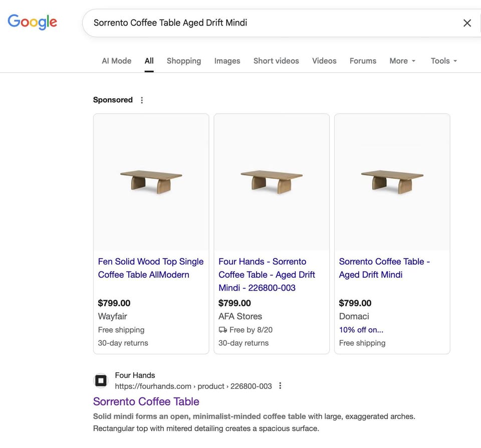The width and height of the screenshot is (481, 448).
Task: Click the $799.00 price under Wayfair listing
Action: coord(114,303)
